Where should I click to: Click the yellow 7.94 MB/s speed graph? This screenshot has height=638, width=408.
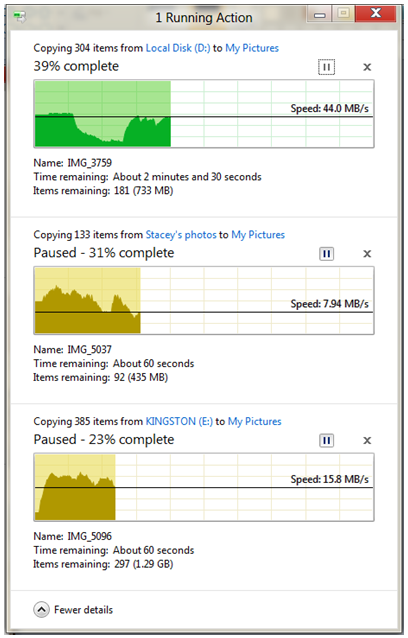204,300
